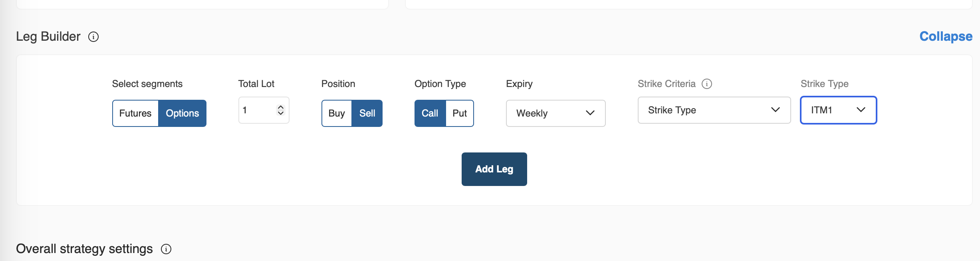Click the Strike Criteria info icon
The width and height of the screenshot is (980, 261).
tap(707, 84)
